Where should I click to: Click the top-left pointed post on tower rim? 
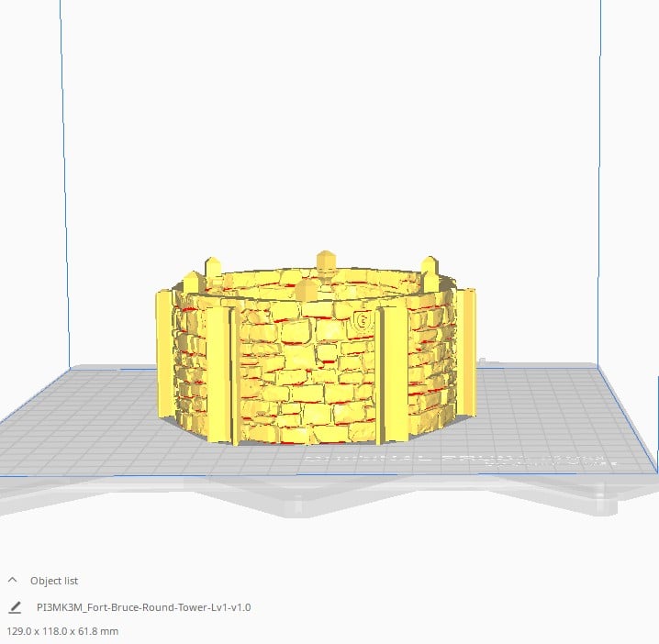[213, 270]
